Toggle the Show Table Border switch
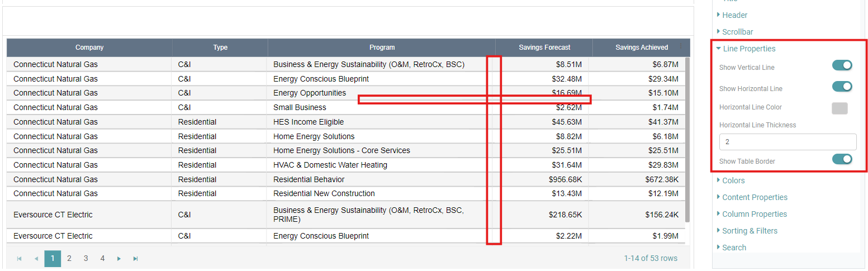 pos(842,160)
